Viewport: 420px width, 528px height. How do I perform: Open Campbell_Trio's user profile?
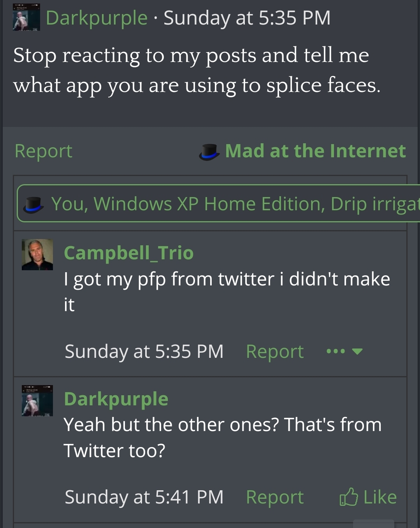point(128,253)
